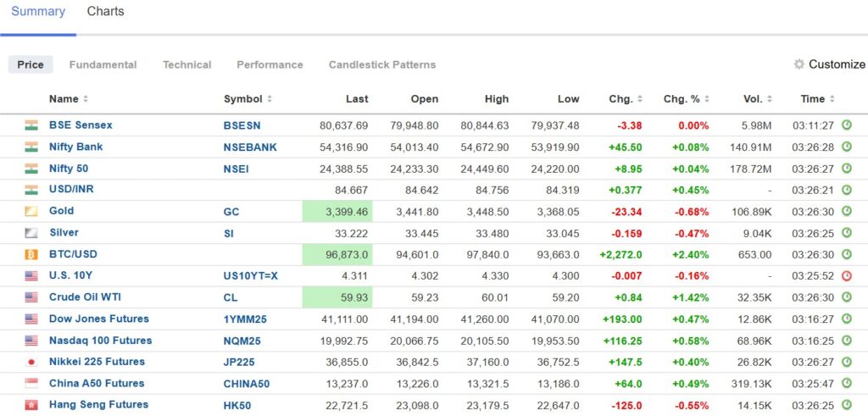Click the Last column header
This screenshot has width=868, height=416.
pyautogui.click(x=357, y=99)
